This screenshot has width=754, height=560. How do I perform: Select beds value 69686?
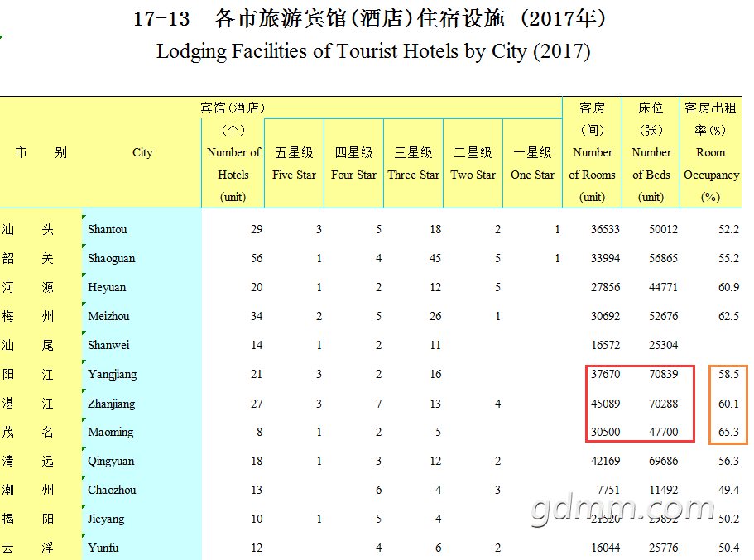click(x=664, y=461)
